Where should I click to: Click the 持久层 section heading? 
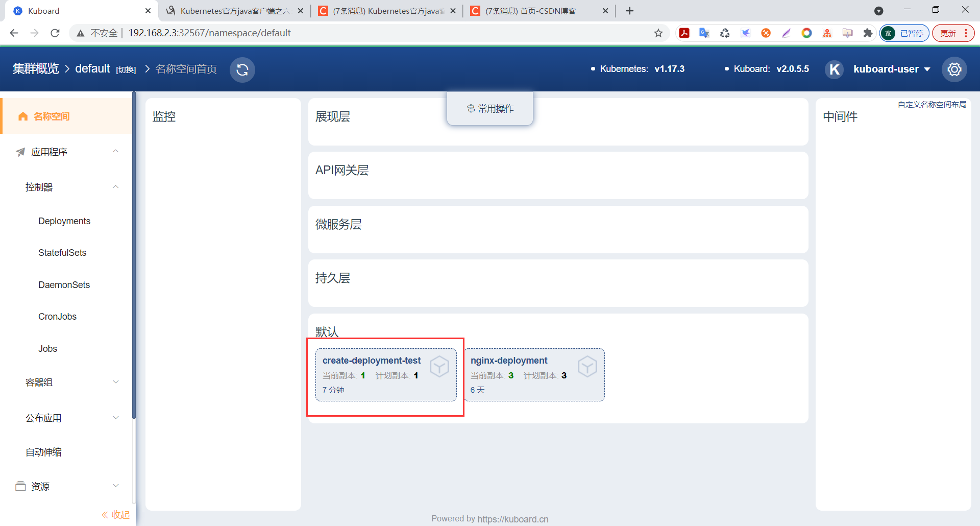(333, 278)
